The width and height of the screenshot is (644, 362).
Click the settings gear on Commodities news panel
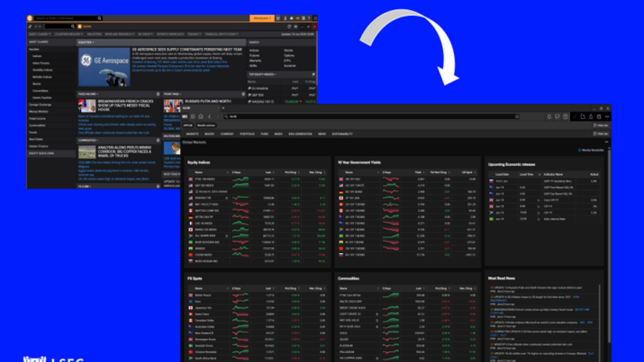pyautogui.click(x=158, y=140)
